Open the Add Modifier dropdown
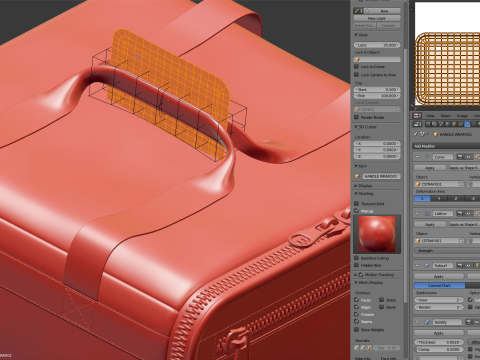The height and width of the screenshot is (360, 480). [446, 146]
